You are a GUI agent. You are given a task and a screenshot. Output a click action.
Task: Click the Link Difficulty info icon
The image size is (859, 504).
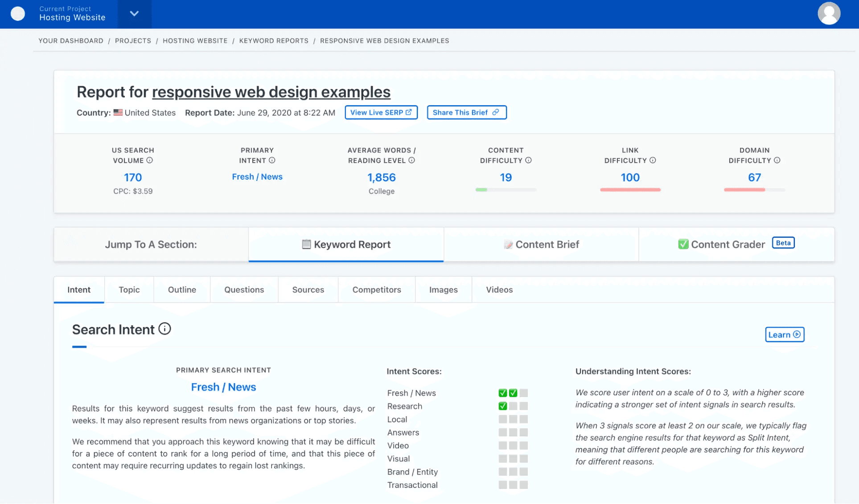[653, 160]
